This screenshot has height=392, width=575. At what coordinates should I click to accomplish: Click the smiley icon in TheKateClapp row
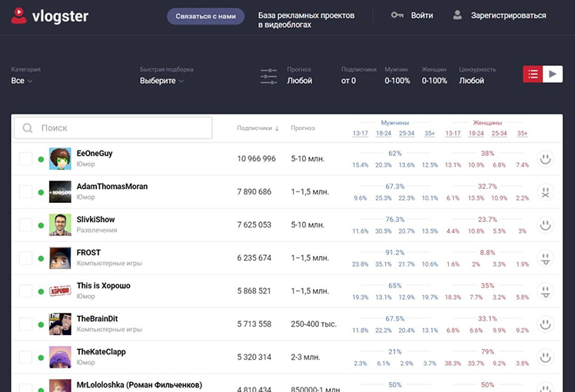[x=545, y=357]
